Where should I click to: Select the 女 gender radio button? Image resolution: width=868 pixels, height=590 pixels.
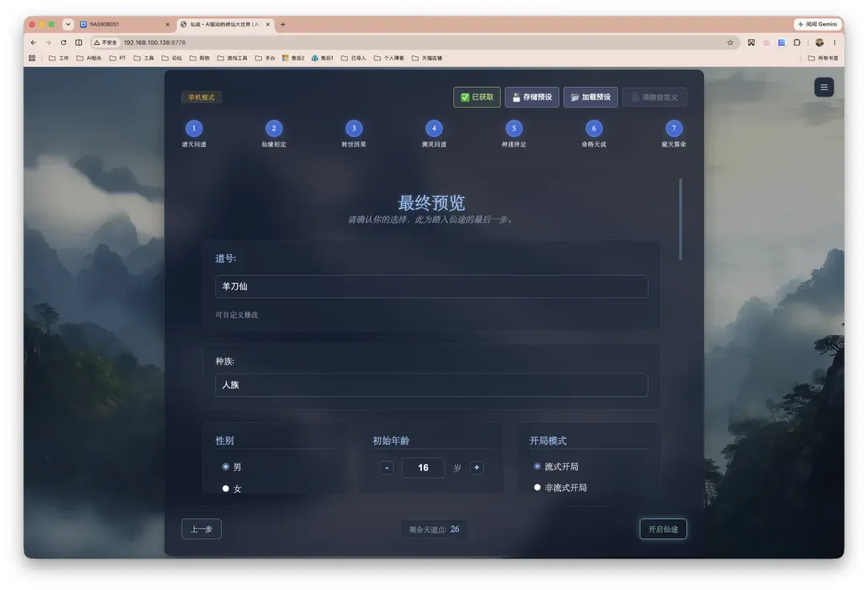225,489
